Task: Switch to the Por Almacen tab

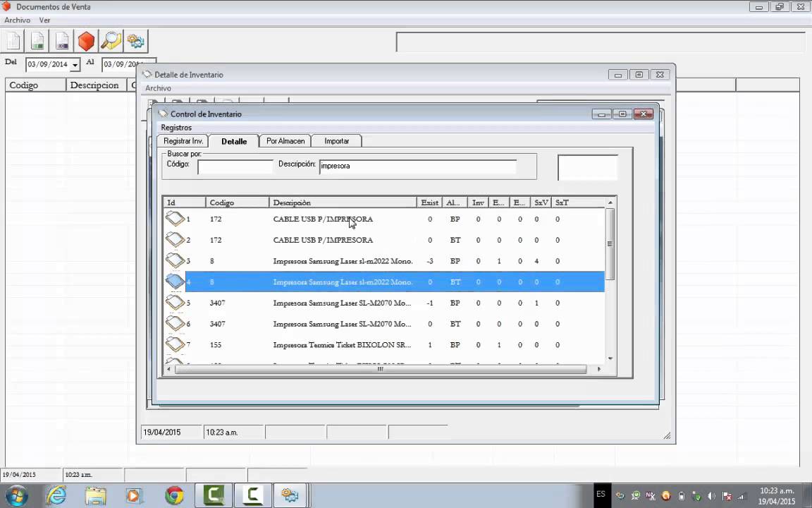Action: [x=285, y=141]
